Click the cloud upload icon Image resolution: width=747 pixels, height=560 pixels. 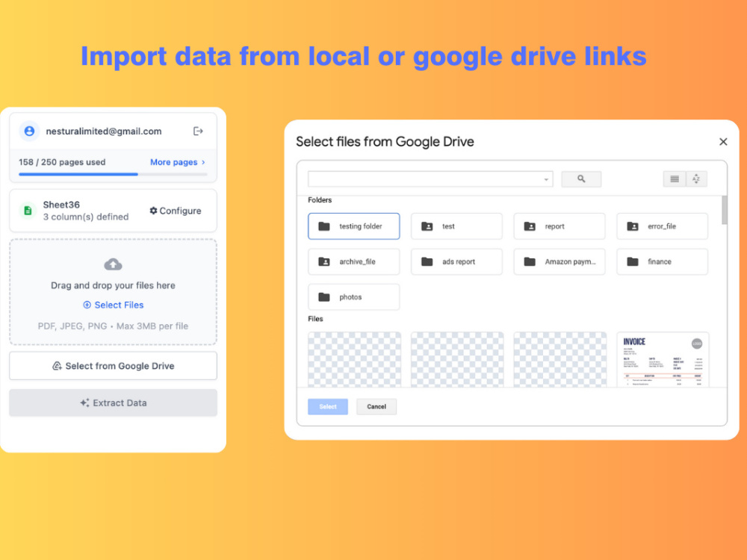pyautogui.click(x=113, y=264)
